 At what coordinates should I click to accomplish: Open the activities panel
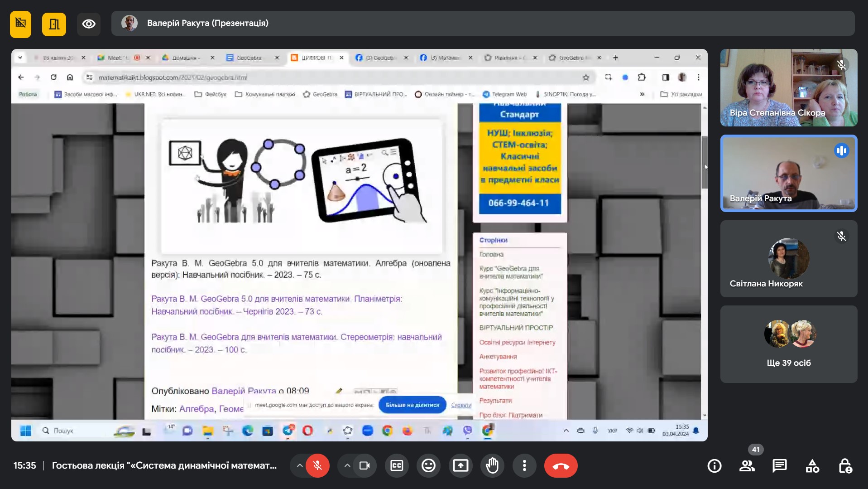point(812,466)
